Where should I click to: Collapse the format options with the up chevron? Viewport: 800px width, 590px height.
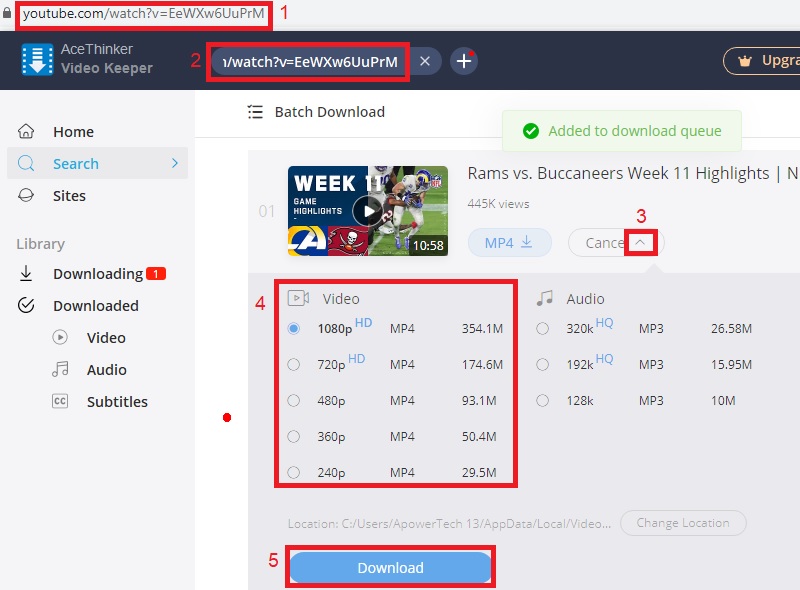[640, 242]
